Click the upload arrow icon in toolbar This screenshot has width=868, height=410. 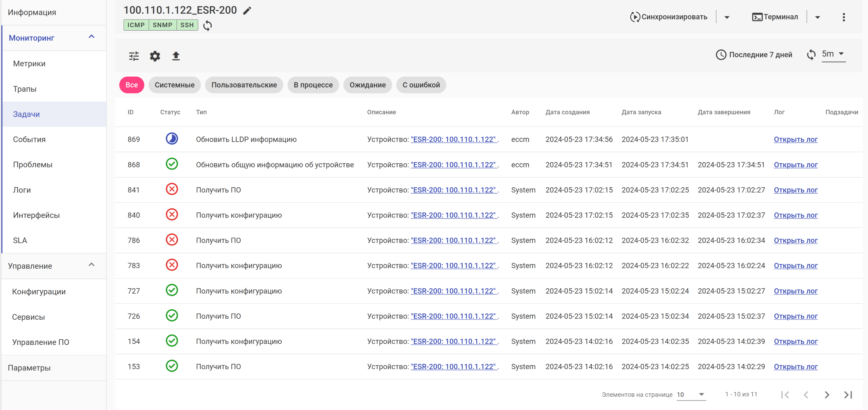(x=176, y=56)
